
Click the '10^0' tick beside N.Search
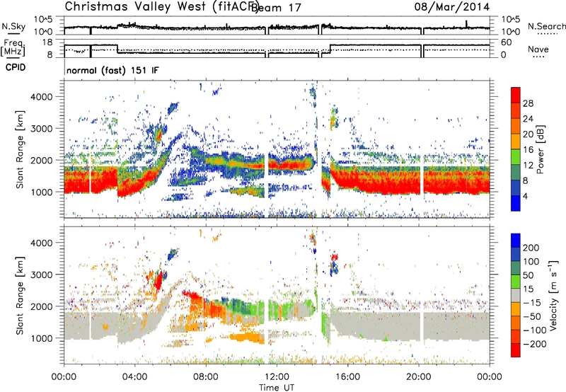pyautogui.click(x=511, y=32)
